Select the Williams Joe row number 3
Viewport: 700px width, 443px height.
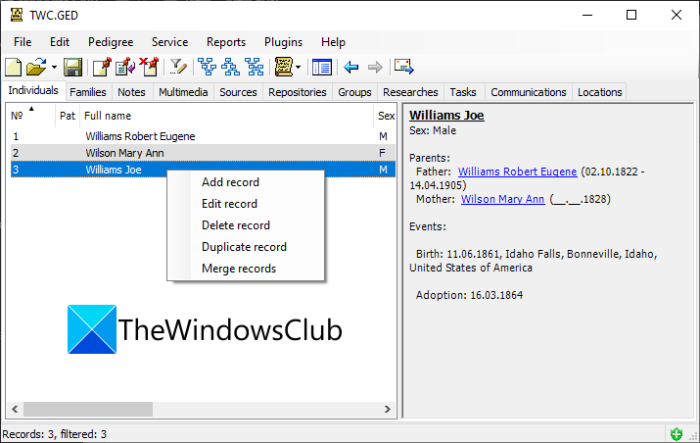[x=203, y=170]
